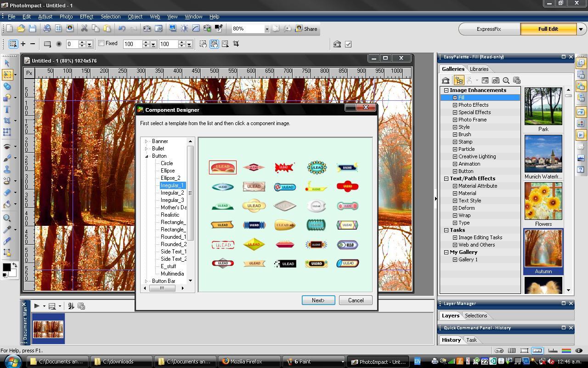Screen dimensions: 588x368
Task: Collapse the Button template node
Action: [x=147, y=156]
